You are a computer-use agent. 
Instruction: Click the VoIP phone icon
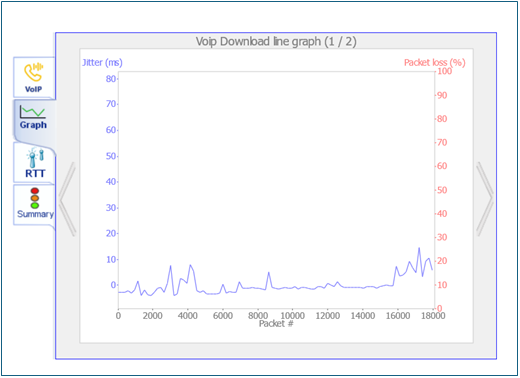pos(33,72)
